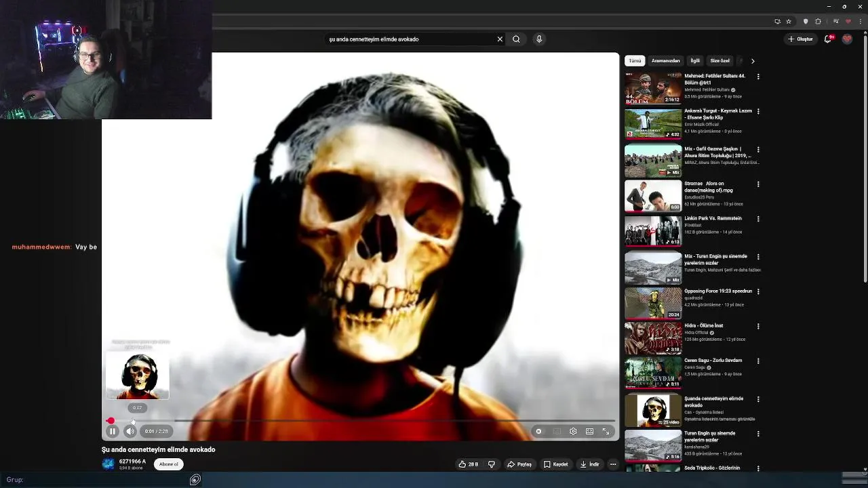868x488 pixels.
Task: Select the İlgili filter chip
Action: click(x=695, y=61)
